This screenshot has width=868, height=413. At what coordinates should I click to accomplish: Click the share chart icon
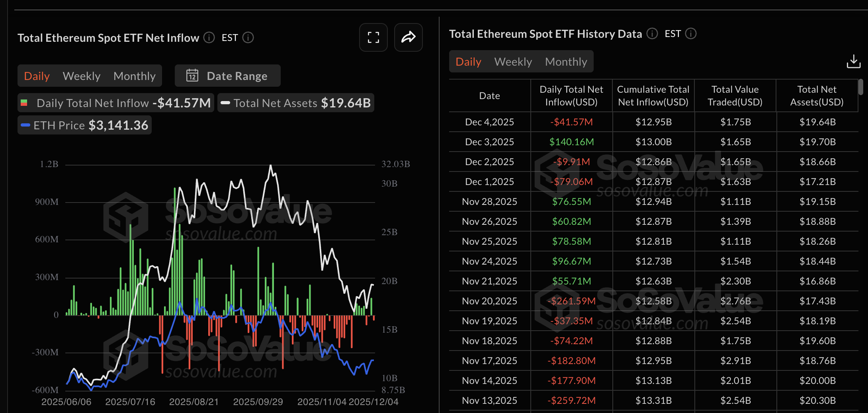pos(409,37)
